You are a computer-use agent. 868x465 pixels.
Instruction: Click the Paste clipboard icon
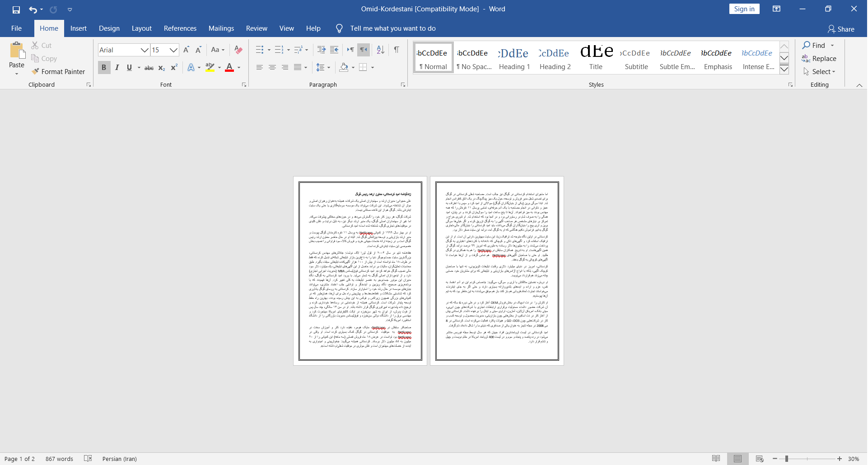click(x=17, y=50)
